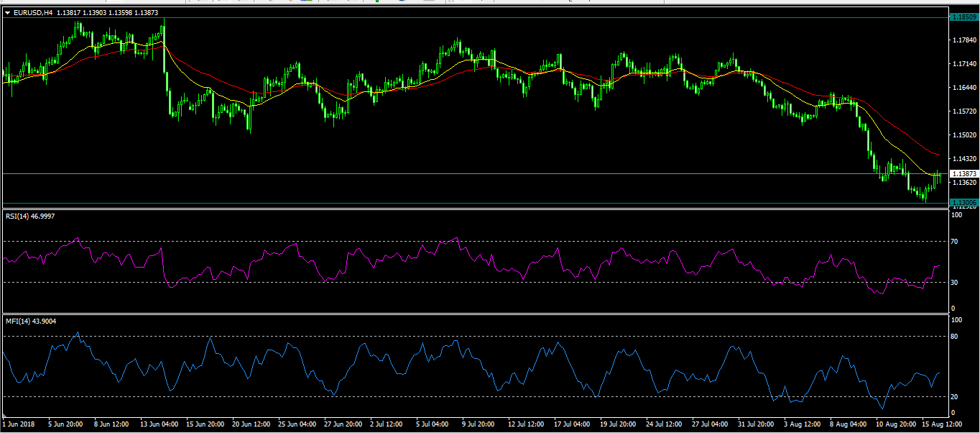Click the small triangle beside EURUSD,H4 title
The width and height of the screenshot is (980, 433).
7,12
